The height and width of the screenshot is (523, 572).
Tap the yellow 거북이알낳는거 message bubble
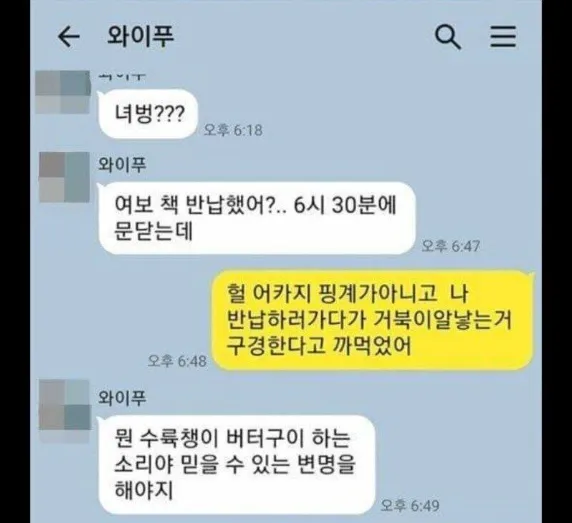(x=373, y=320)
